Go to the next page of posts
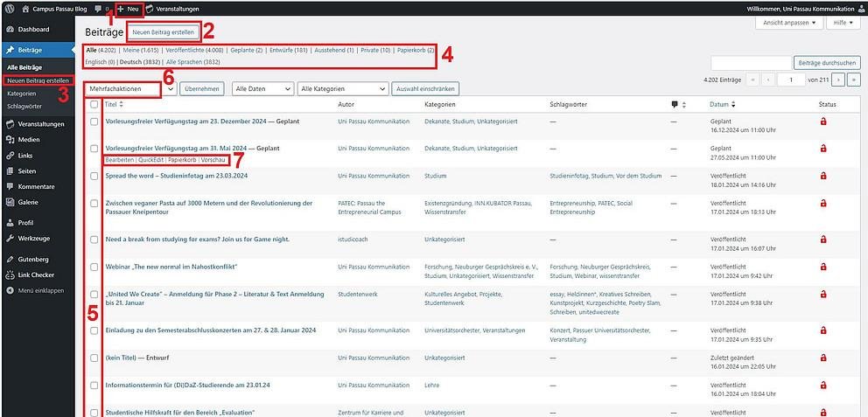868x417 pixels. (838, 80)
